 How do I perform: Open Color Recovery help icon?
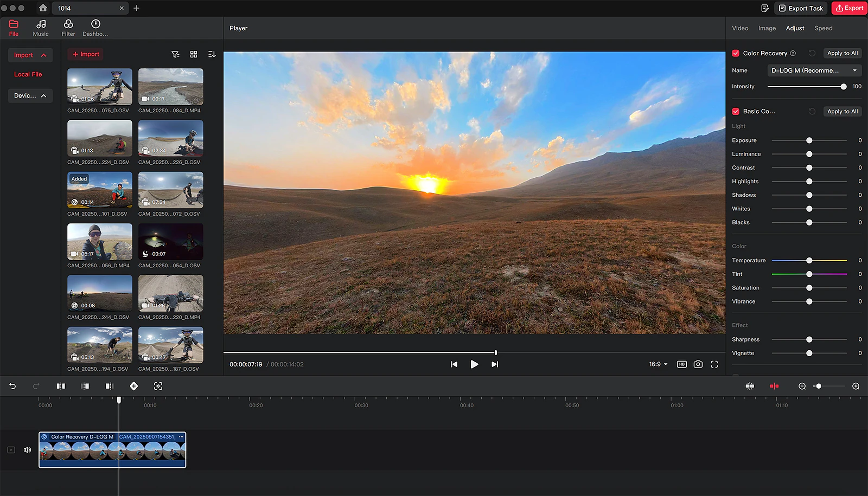[793, 53]
